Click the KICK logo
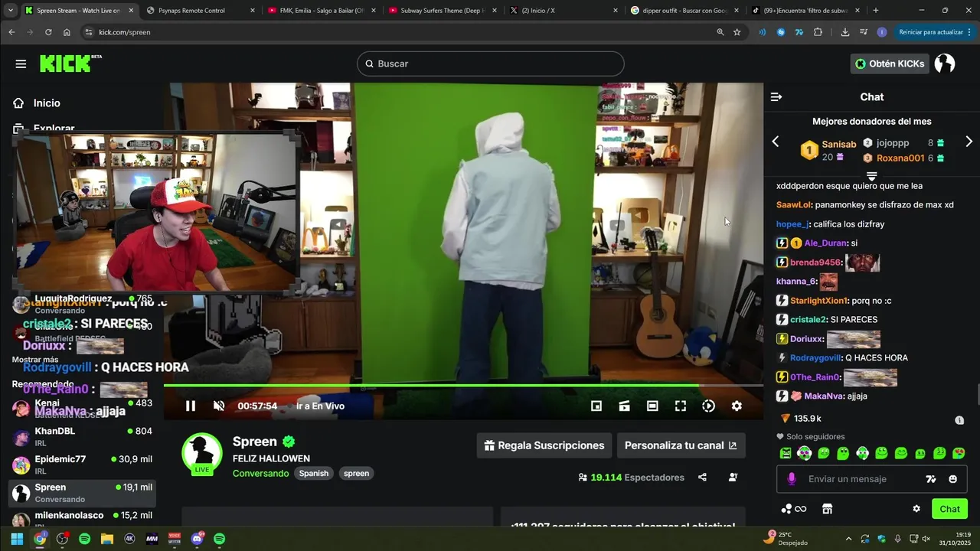Viewport: 980px width, 551px height. (x=71, y=64)
